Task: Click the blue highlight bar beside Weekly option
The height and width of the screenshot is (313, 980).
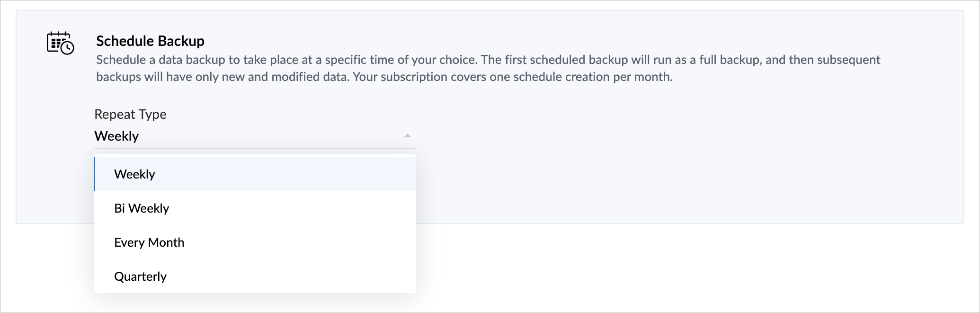Action: (95, 174)
